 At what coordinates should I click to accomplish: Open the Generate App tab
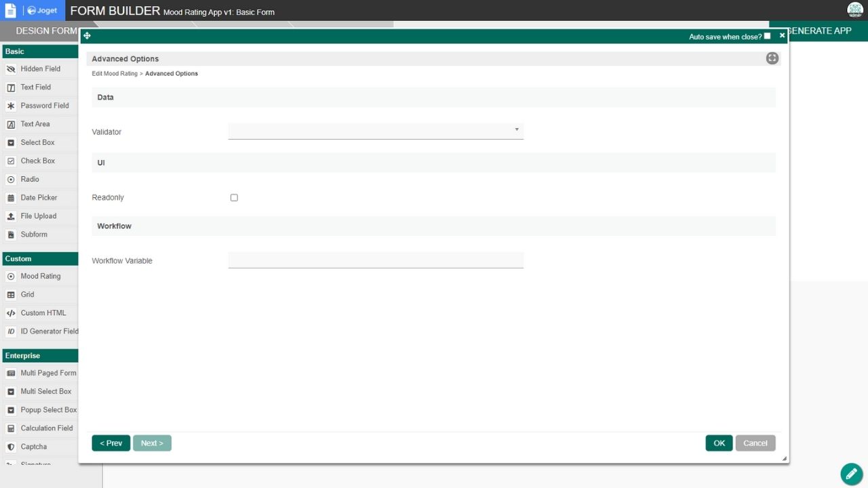tap(818, 30)
